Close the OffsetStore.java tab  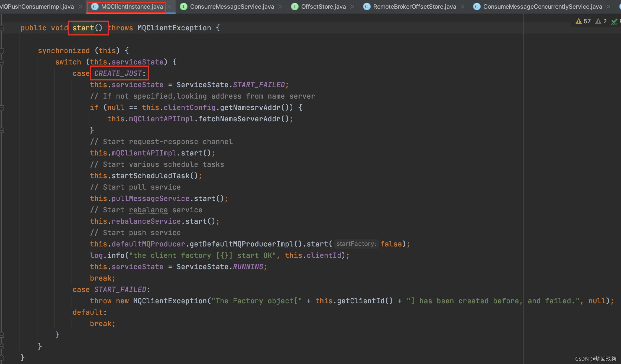[x=352, y=6]
